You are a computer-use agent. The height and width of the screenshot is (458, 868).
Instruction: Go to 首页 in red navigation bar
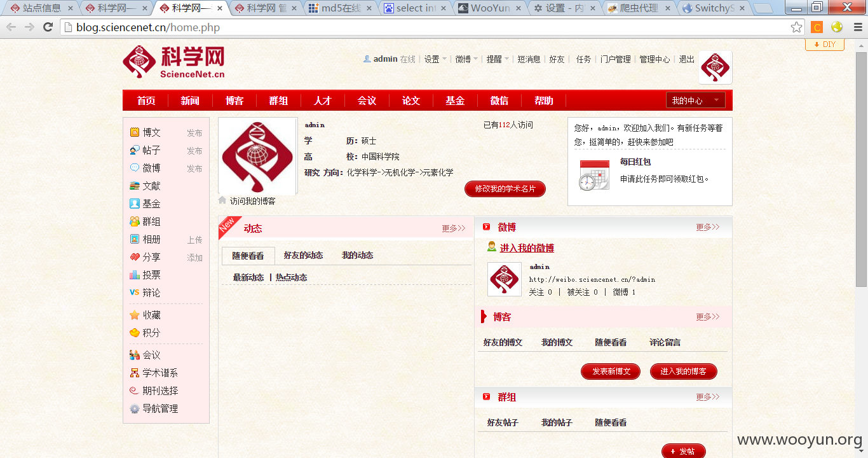pos(146,101)
